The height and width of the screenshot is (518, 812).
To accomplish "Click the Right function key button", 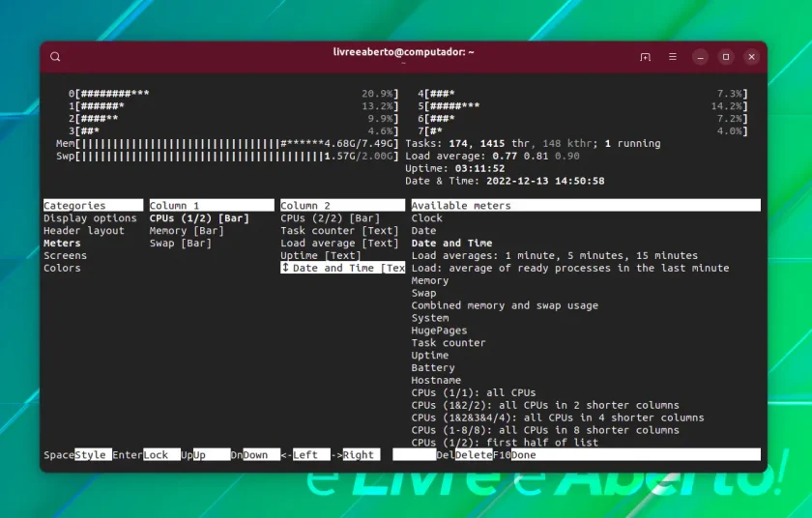I will (362, 455).
